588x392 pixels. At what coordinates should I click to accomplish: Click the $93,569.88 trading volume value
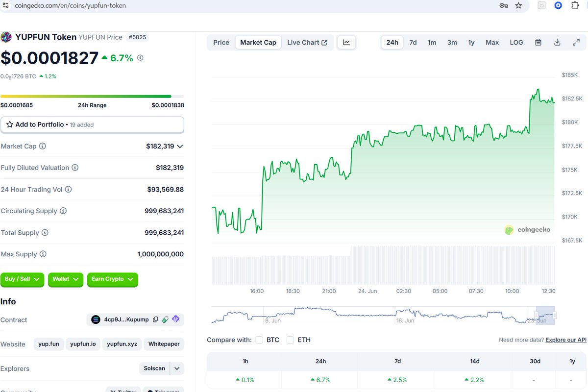pyautogui.click(x=166, y=189)
